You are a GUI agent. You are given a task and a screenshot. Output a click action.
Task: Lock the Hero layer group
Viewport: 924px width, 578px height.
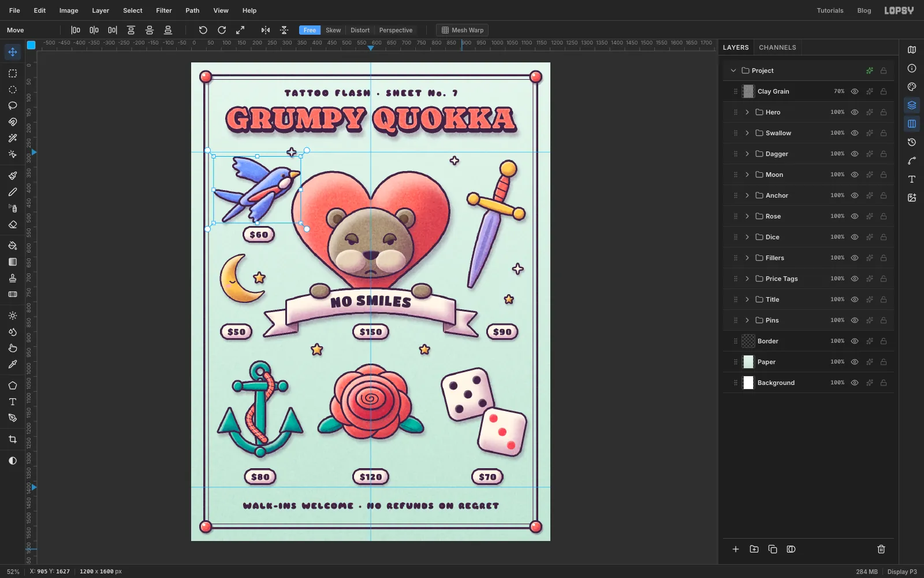coord(884,112)
